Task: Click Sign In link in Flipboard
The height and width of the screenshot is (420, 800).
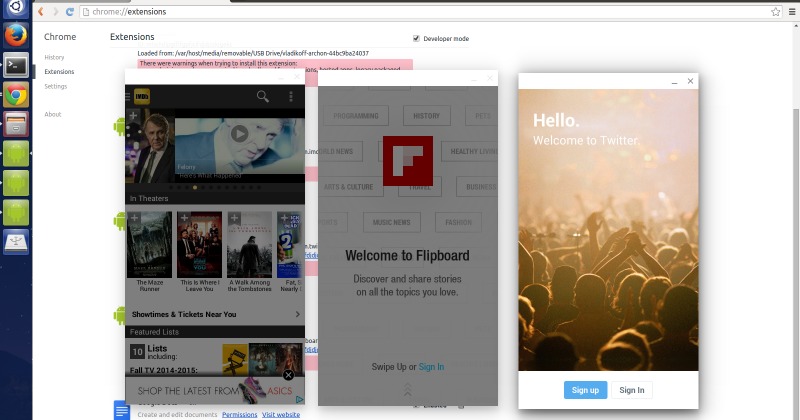Action: click(431, 366)
